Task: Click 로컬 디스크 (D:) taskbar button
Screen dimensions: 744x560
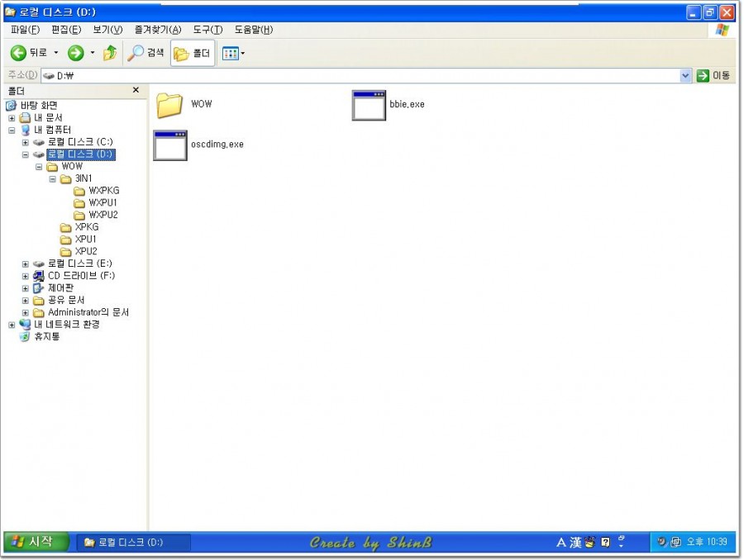Action: click(134, 543)
